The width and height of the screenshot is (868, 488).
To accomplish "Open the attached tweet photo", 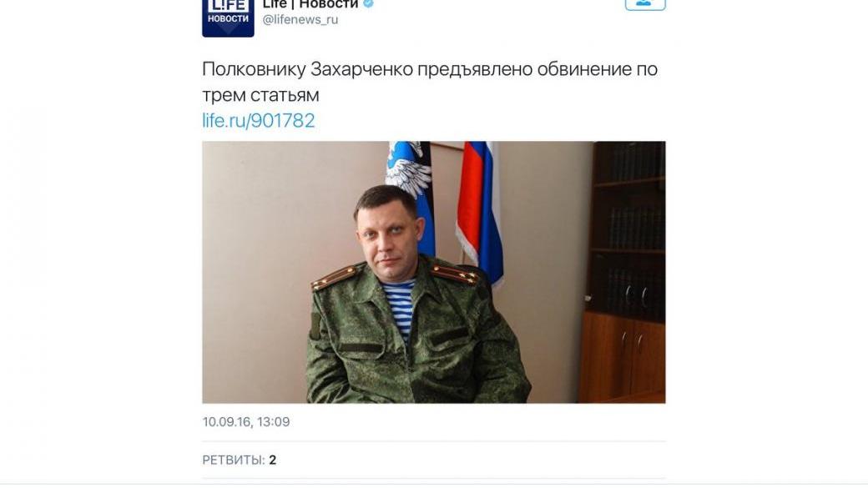I will click(x=433, y=272).
